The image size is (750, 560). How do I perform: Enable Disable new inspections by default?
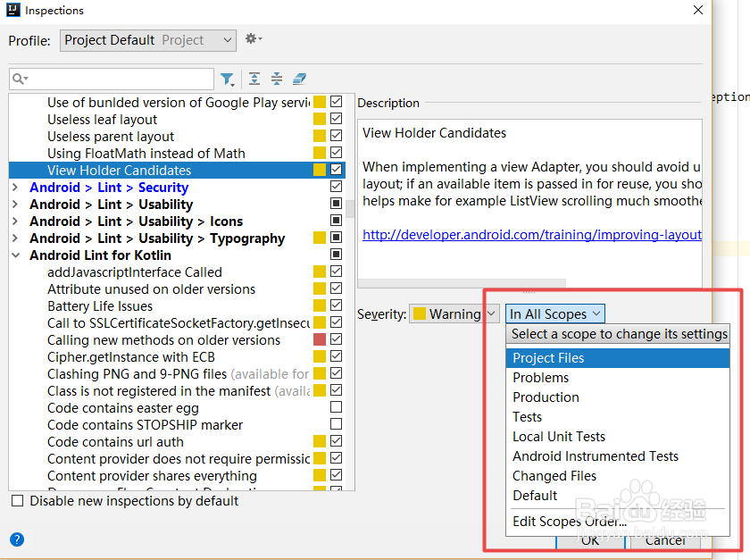point(17,501)
